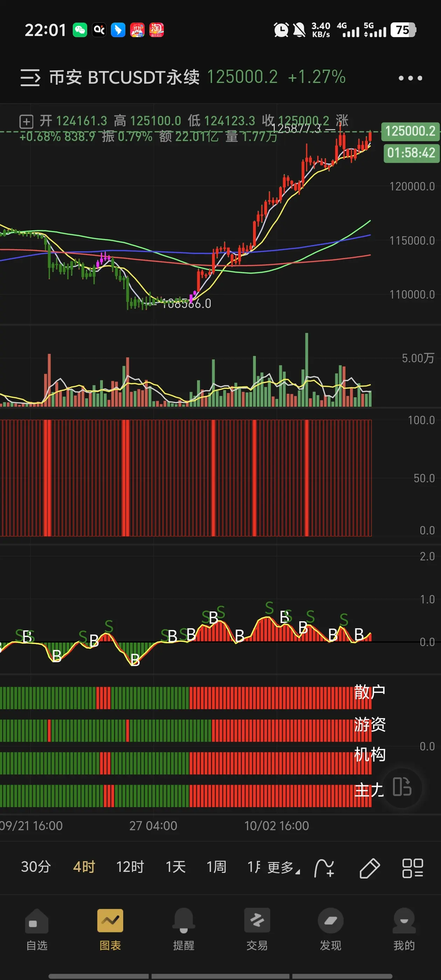Tap the +1.27% change value
Viewport: 441px width, 980px height.
point(317,77)
